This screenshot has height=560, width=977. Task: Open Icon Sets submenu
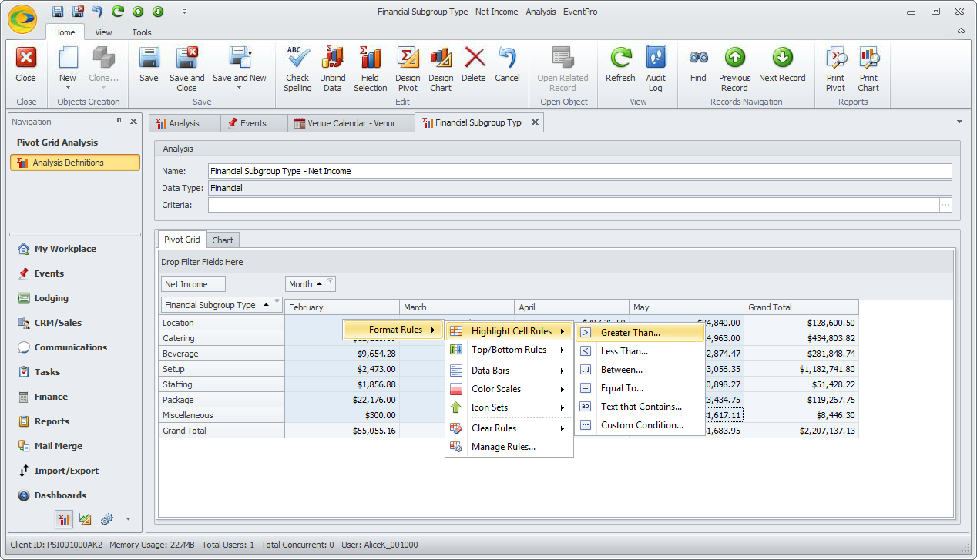pyautogui.click(x=509, y=407)
